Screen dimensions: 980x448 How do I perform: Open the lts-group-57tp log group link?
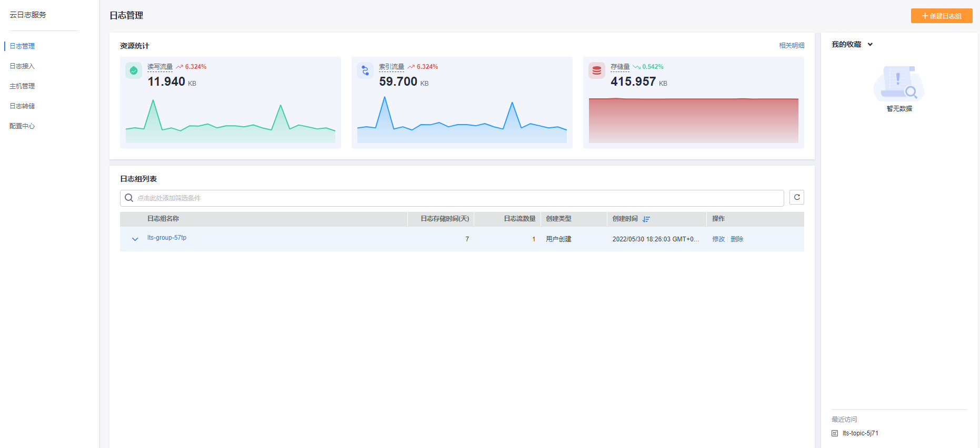click(x=167, y=238)
